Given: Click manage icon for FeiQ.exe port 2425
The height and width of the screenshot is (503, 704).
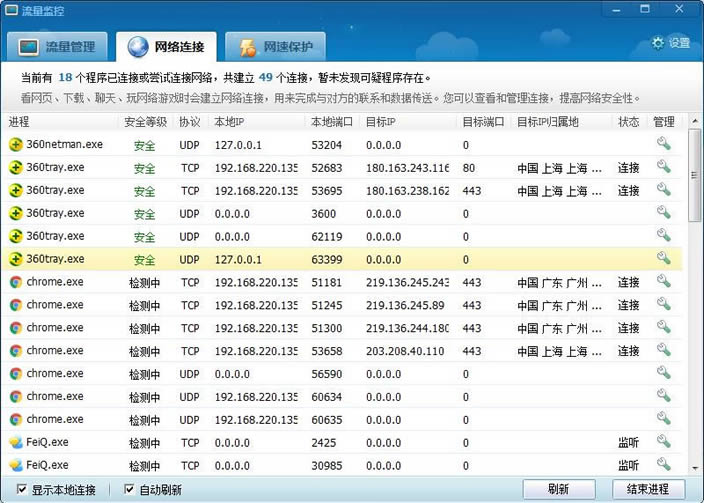Looking at the screenshot, I should point(663,442).
